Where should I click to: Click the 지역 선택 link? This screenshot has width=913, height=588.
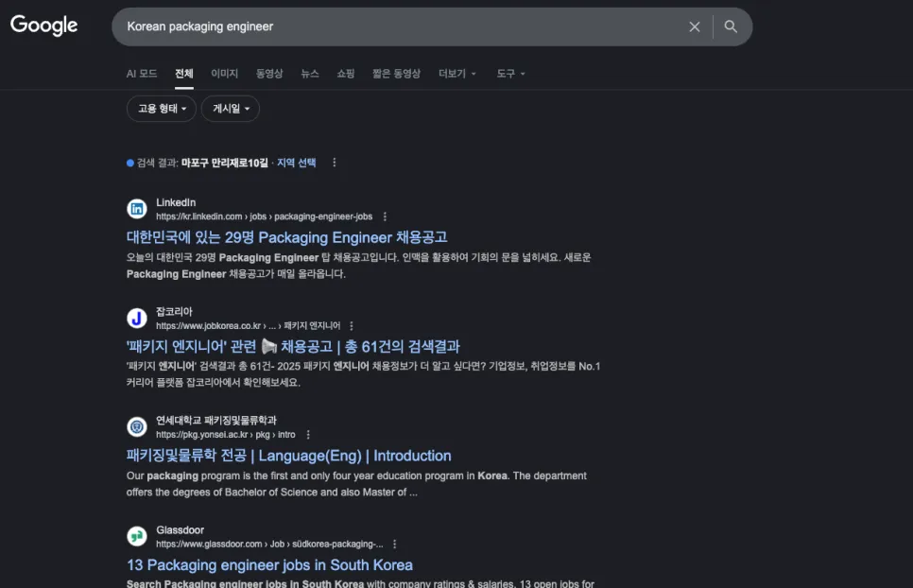click(297, 163)
